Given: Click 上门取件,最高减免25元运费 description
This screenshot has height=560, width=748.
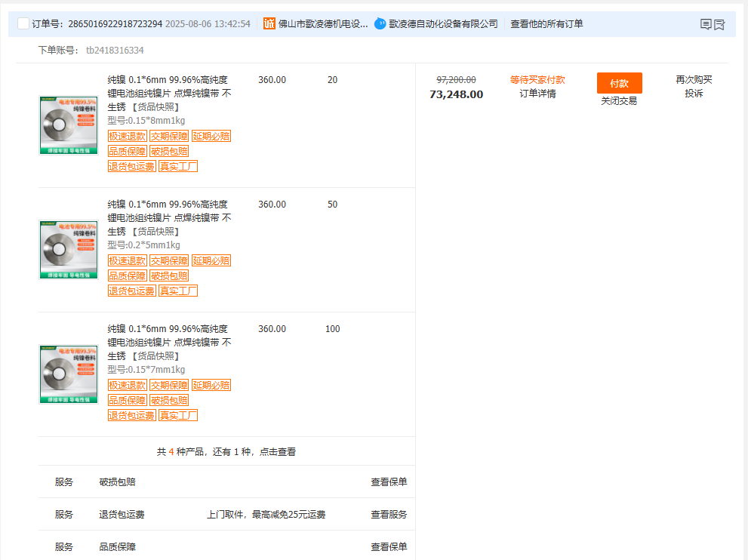Looking at the screenshot, I should 266,514.
